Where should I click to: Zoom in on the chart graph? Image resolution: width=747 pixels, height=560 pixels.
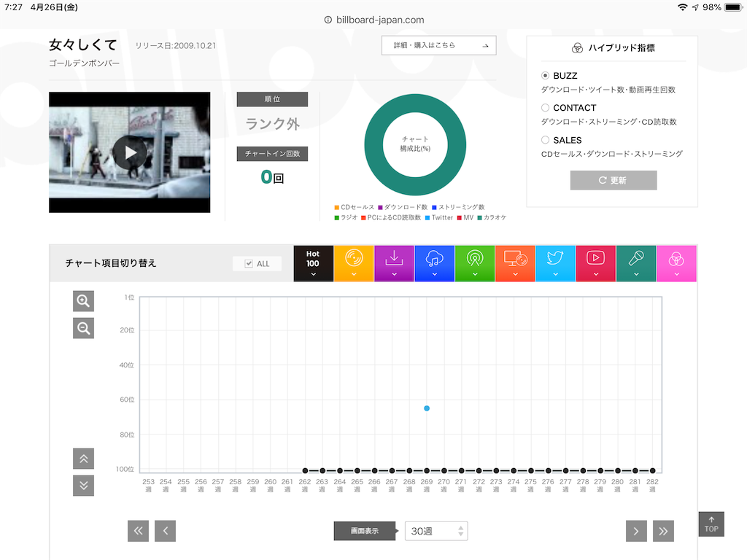point(83,301)
